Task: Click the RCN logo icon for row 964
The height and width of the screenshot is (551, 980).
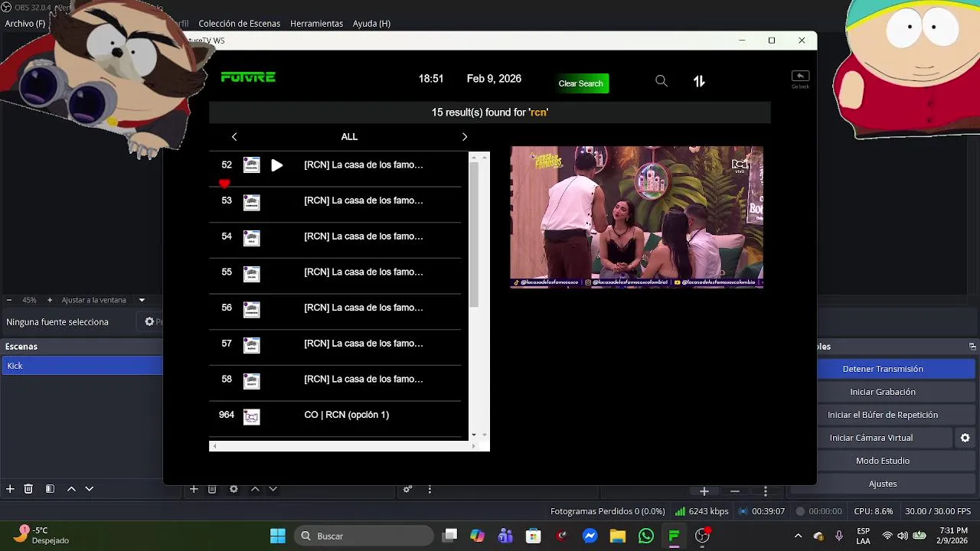Action: pyautogui.click(x=251, y=416)
